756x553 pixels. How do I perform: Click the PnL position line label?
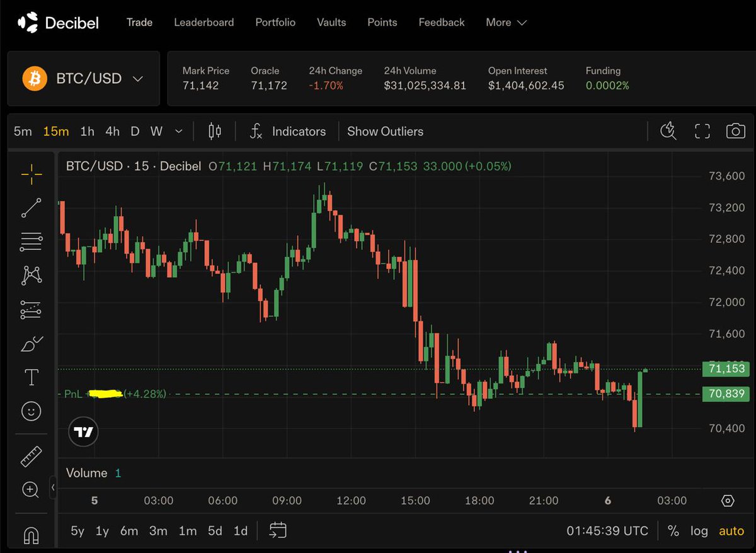coord(115,394)
